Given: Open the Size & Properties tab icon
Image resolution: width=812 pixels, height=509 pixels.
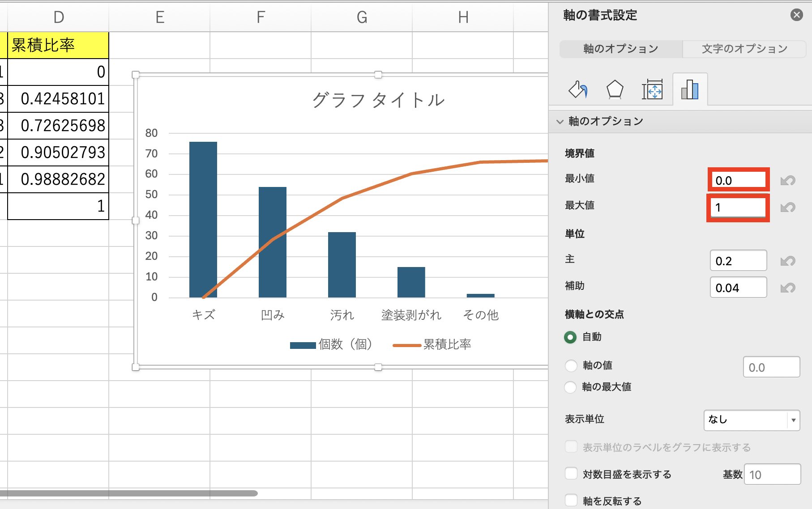Looking at the screenshot, I should (x=652, y=89).
